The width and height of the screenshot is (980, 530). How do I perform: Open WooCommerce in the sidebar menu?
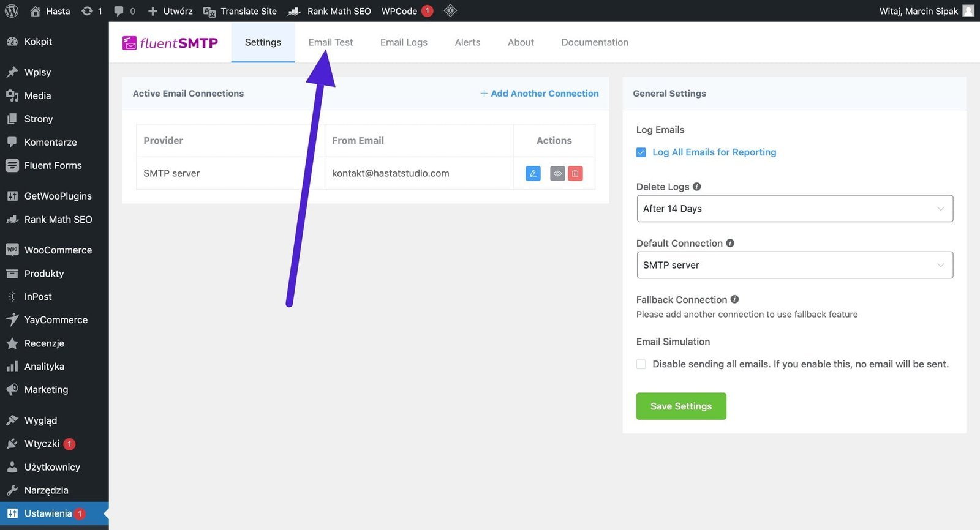point(58,250)
